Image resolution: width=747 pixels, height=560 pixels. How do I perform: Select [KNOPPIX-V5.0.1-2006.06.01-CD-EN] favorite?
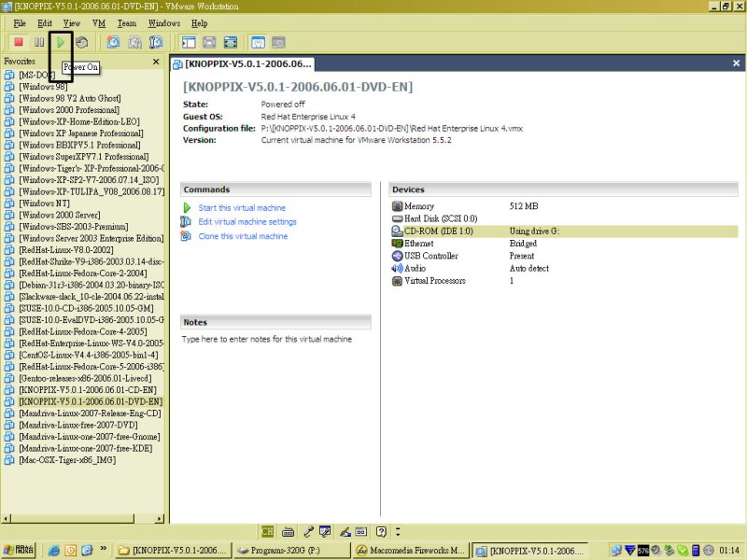[88, 389]
